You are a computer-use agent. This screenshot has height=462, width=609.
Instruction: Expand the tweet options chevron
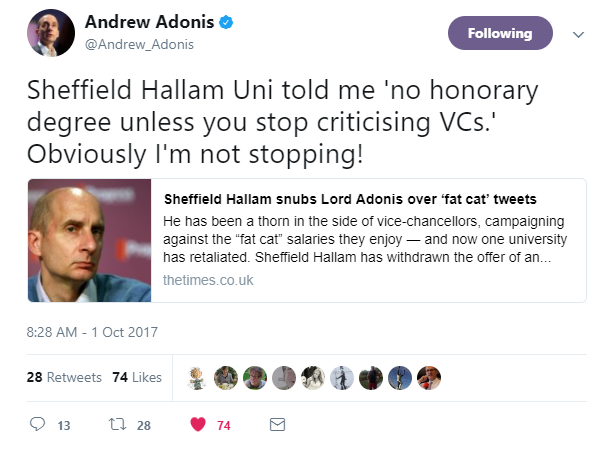pos(577,33)
